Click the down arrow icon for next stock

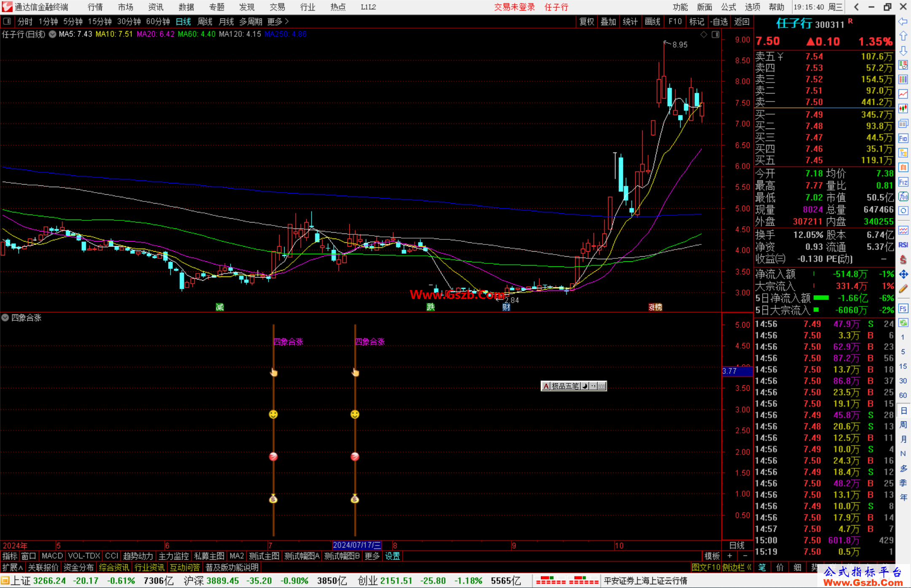point(903,51)
